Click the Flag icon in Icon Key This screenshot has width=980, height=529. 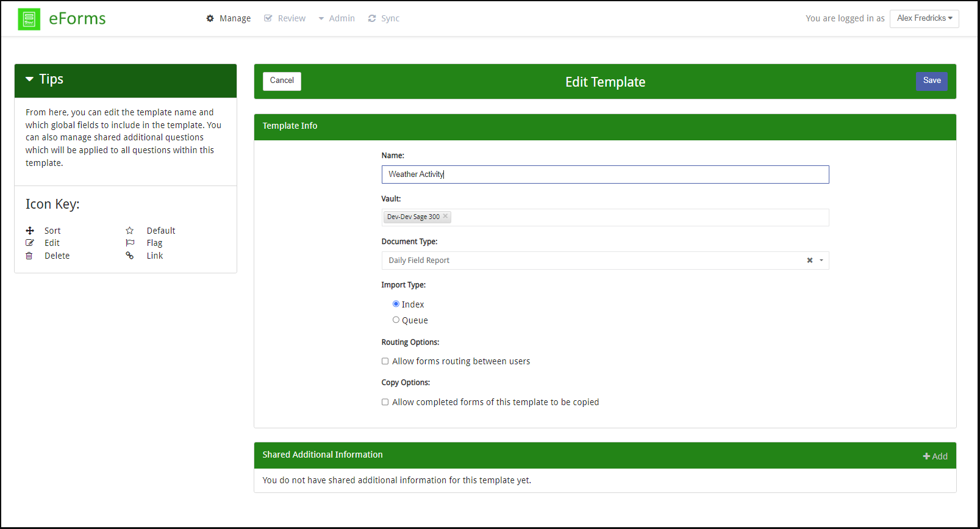pos(130,243)
